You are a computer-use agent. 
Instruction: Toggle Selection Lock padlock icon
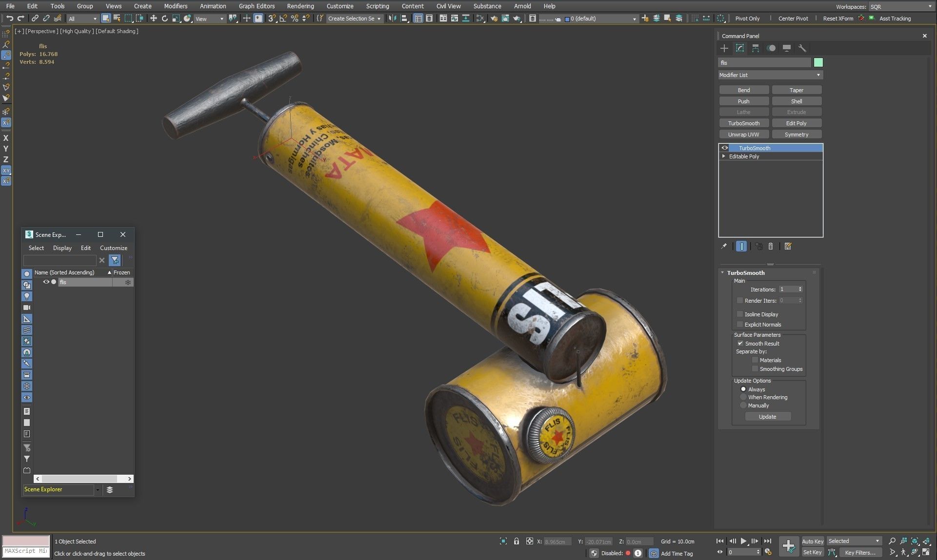(517, 541)
